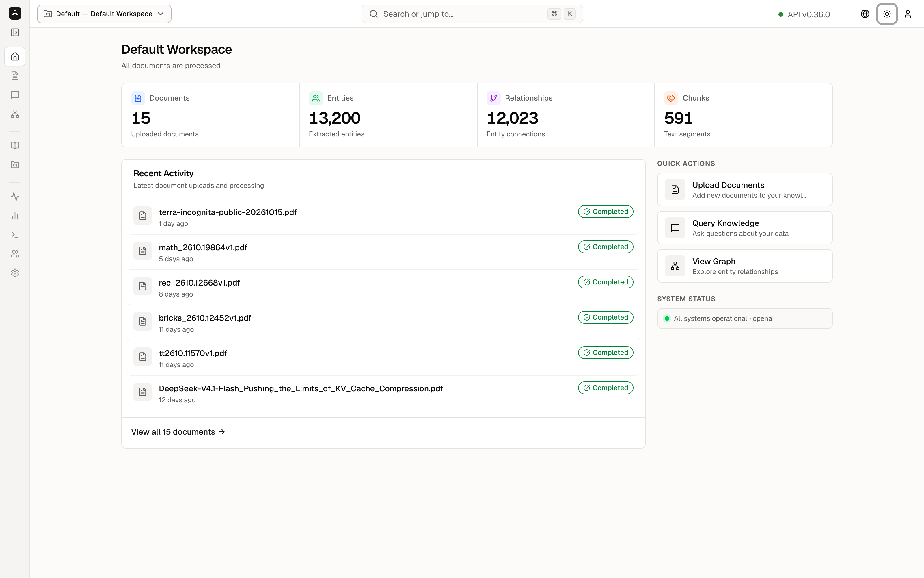The image size is (924, 578).
Task: Click the Chunks stat card
Action: pos(743,115)
